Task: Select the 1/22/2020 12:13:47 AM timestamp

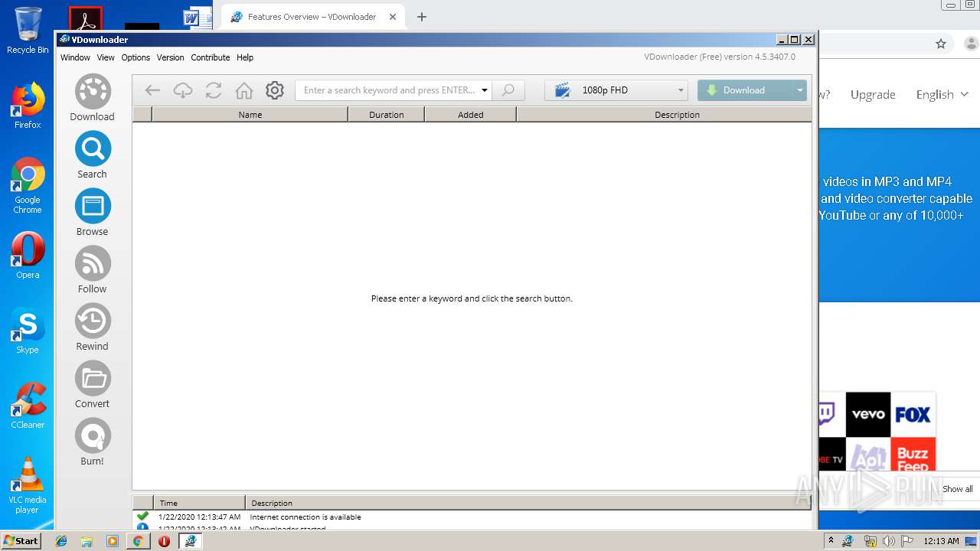Action: tap(199, 517)
